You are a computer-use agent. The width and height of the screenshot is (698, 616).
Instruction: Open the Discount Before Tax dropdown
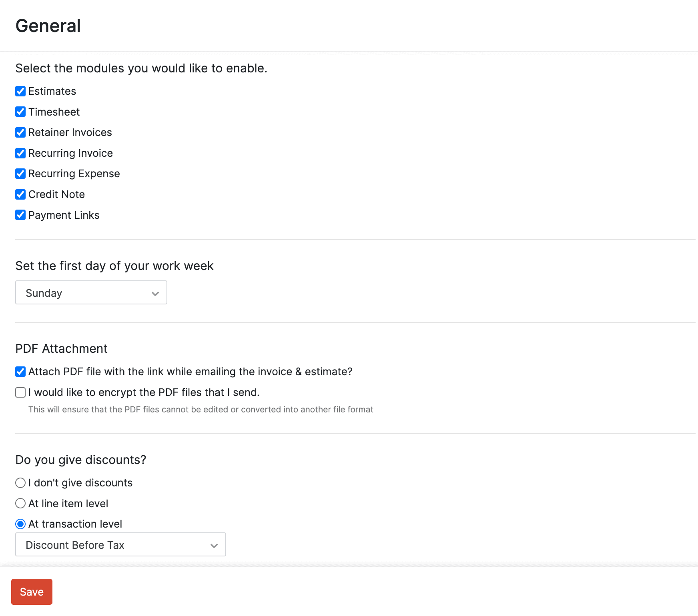coord(120,545)
